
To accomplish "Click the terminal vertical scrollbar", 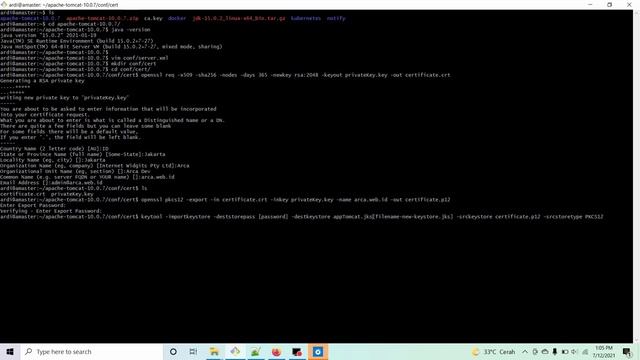I will (636, 176).
